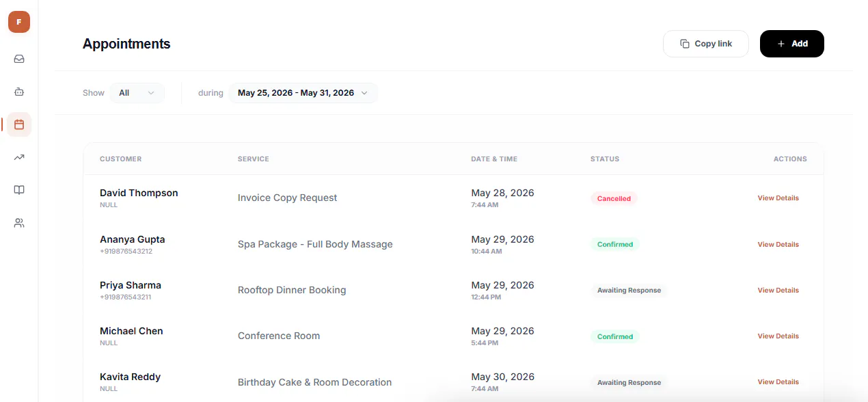Open the May 25 - May 31 date range dropdown
868x402 pixels.
[x=303, y=93]
